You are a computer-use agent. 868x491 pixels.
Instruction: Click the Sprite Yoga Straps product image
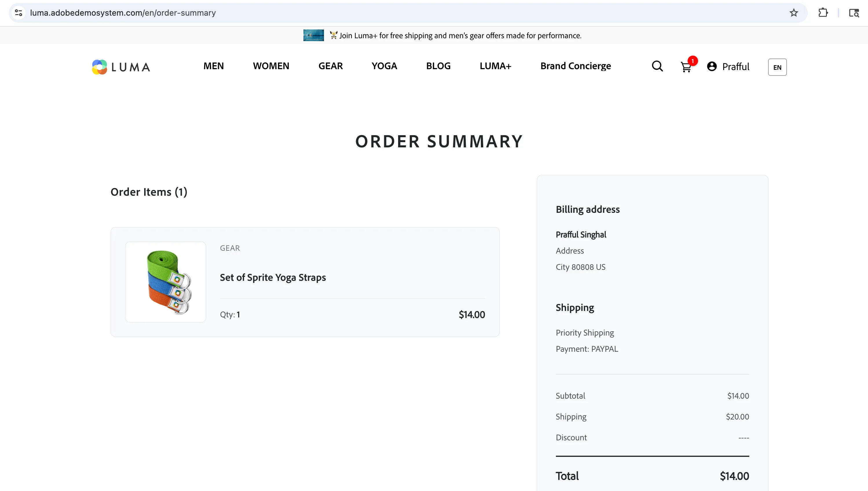click(x=166, y=282)
